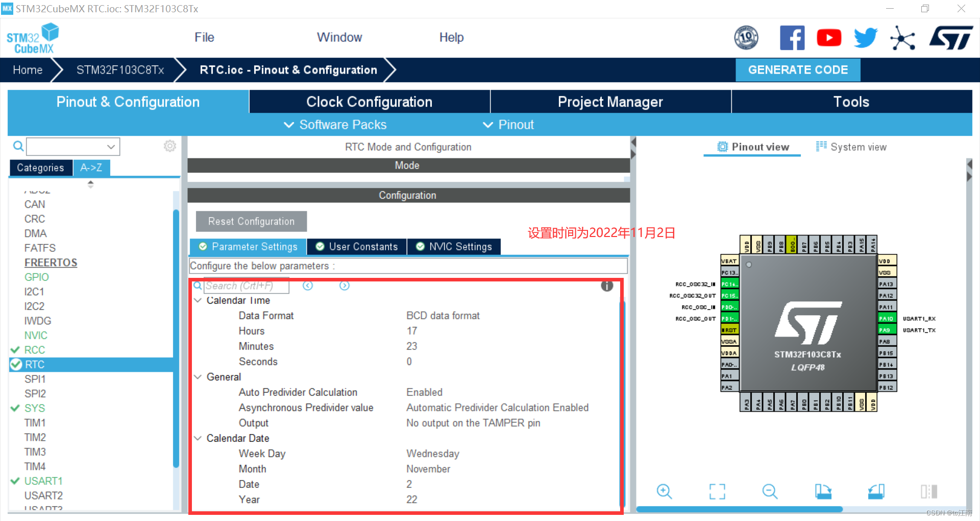980x521 pixels.
Task: Collapse the left panel arrow
Action: (x=633, y=142)
